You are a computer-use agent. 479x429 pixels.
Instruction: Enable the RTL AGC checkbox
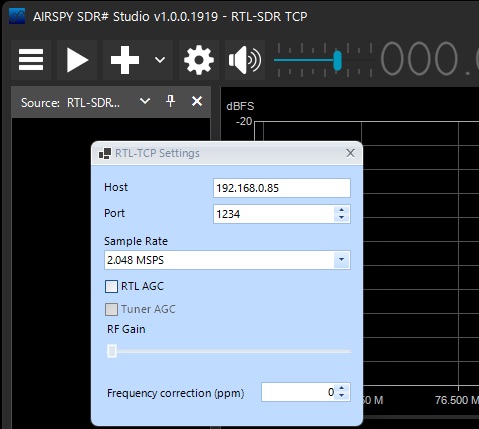[111, 286]
